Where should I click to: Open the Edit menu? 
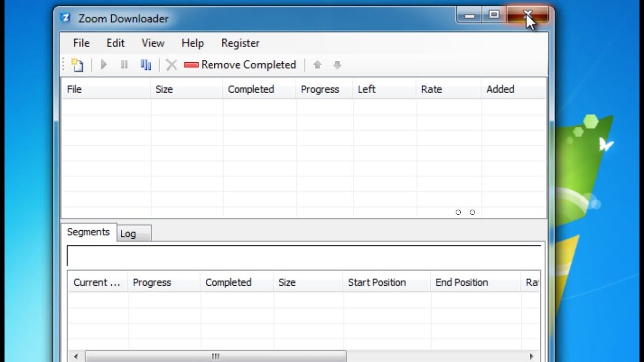[115, 43]
